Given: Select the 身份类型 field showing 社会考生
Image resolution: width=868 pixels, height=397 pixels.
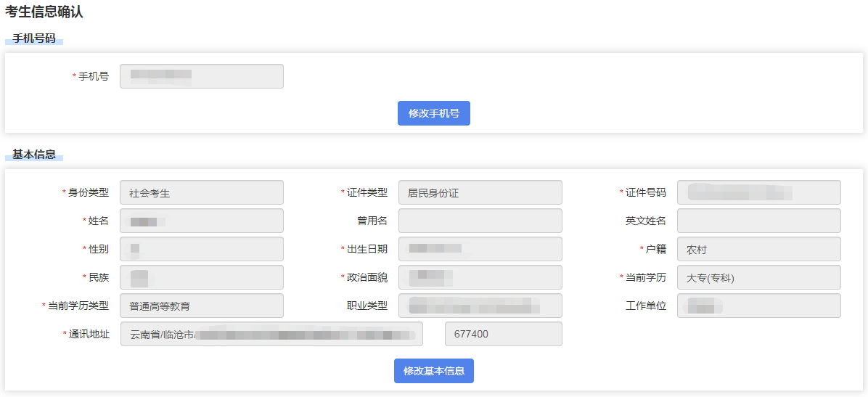Looking at the screenshot, I should coord(201,193).
